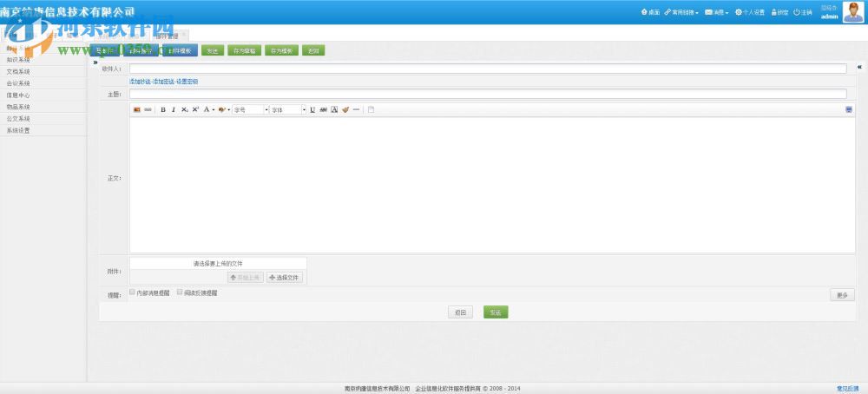
Task: Click the background highlight color icon
Action: (x=222, y=110)
